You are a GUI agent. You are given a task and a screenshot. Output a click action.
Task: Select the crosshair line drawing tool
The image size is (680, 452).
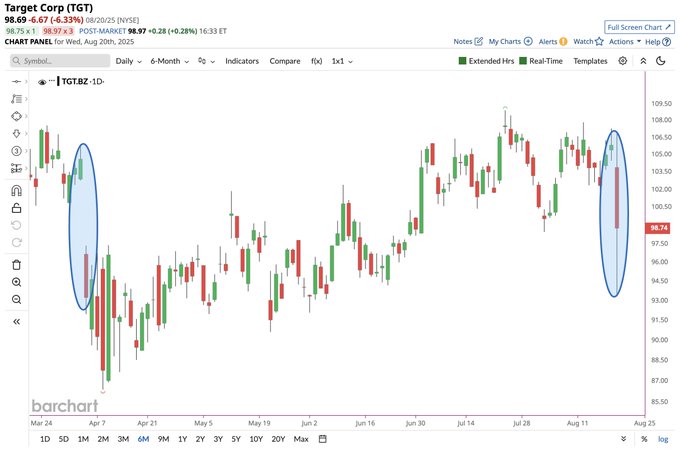(16, 82)
